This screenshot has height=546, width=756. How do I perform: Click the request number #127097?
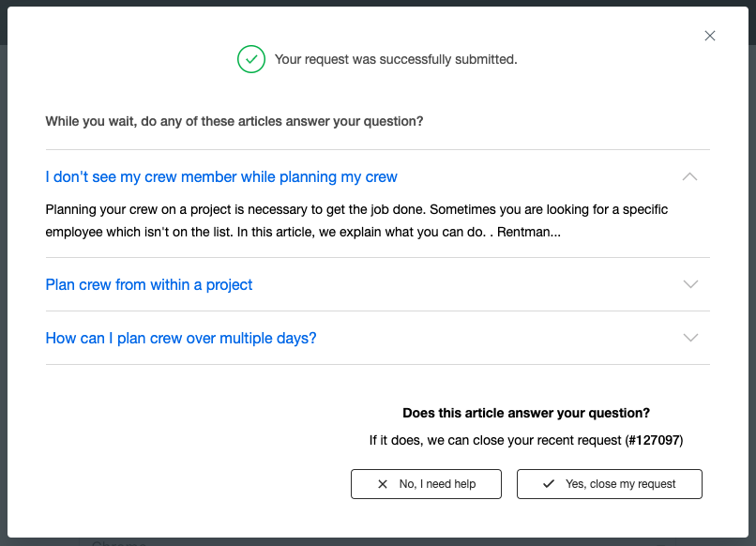(x=654, y=440)
